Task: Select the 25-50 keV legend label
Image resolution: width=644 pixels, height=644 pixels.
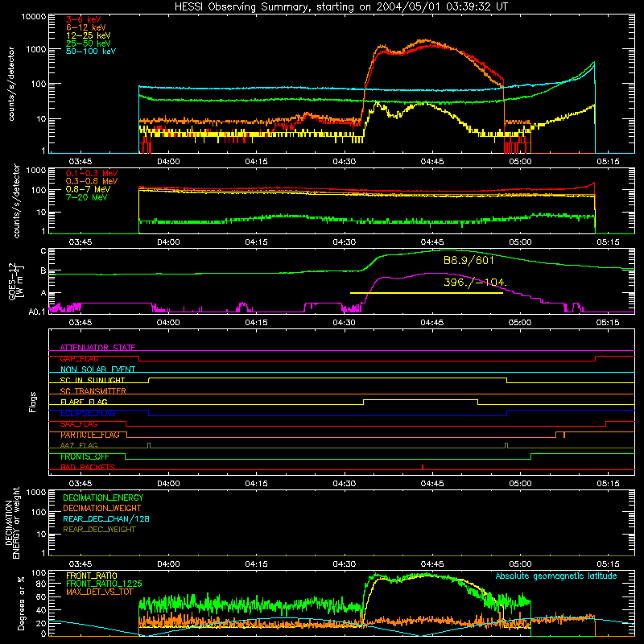Action: pos(89,43)
